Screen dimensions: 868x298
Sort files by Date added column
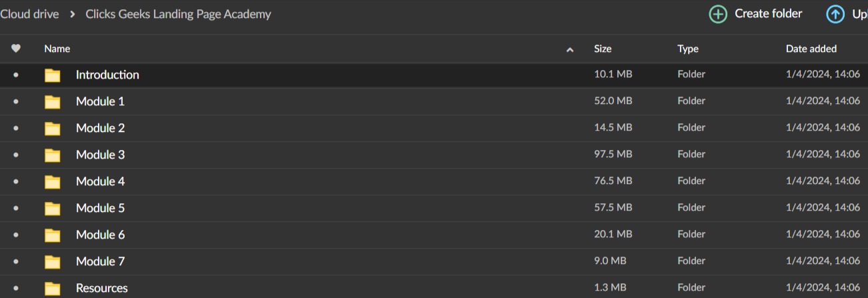[x=811, y=49]
